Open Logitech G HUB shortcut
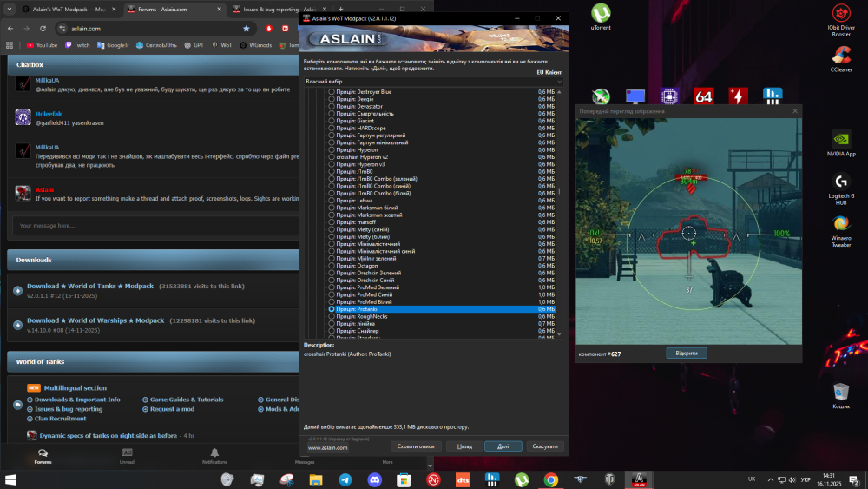 point(841,188)
